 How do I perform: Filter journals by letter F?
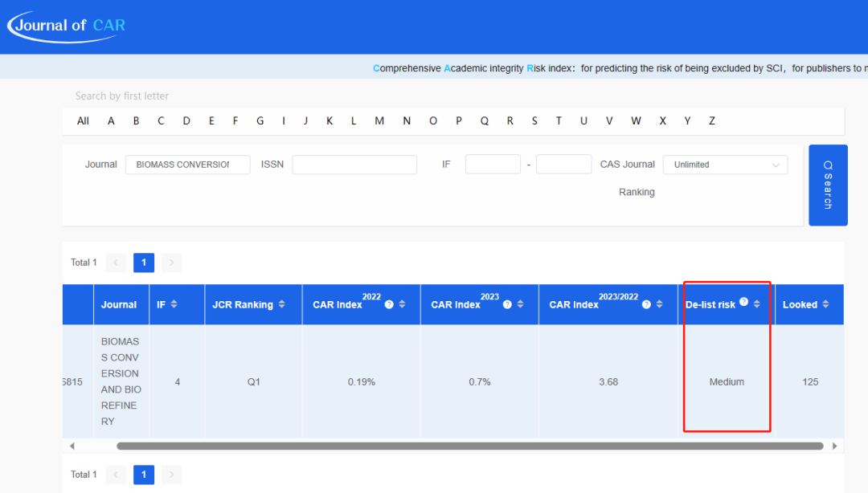(235, 120)
